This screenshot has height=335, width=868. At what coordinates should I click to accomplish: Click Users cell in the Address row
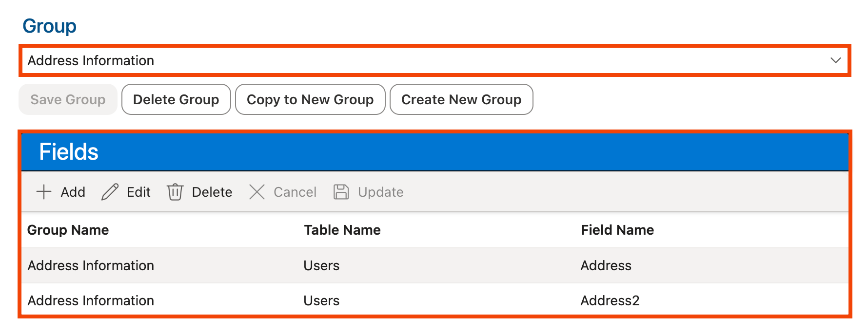coord(321,265)
